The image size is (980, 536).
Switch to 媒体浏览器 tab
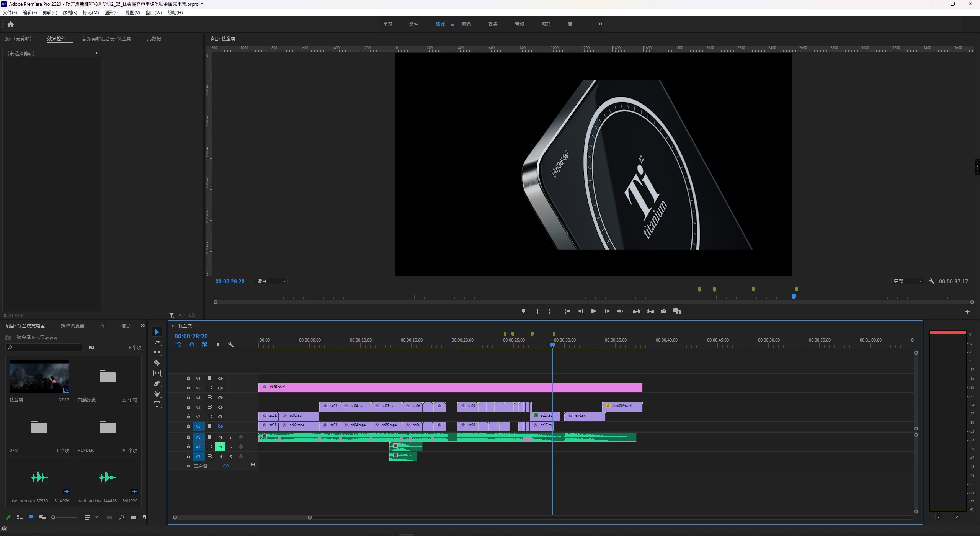click(x=73, y=325)
